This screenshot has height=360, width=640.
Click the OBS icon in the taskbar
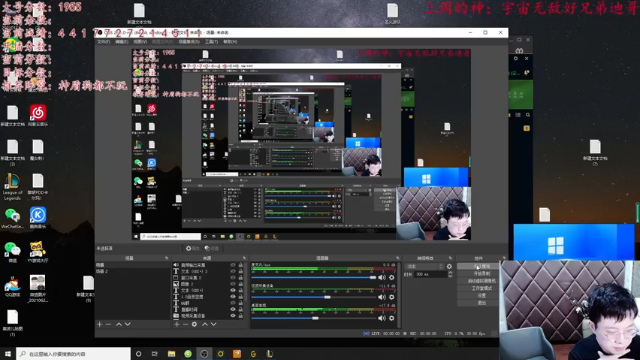[204, 354]
